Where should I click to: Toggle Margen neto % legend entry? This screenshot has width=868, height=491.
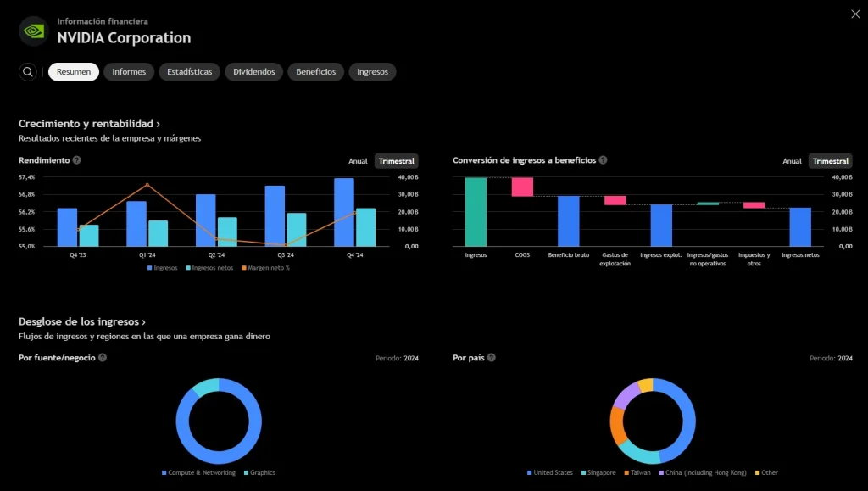265,268
